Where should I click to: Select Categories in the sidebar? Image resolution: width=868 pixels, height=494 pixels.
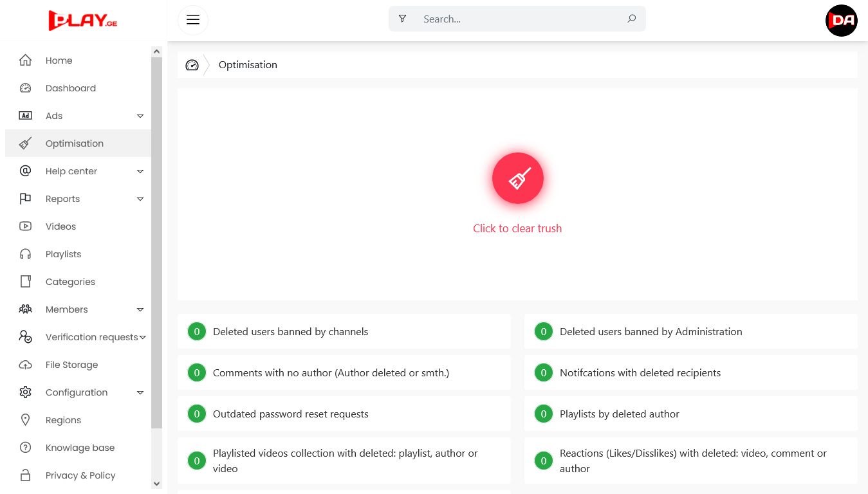[x=70, y=282]
